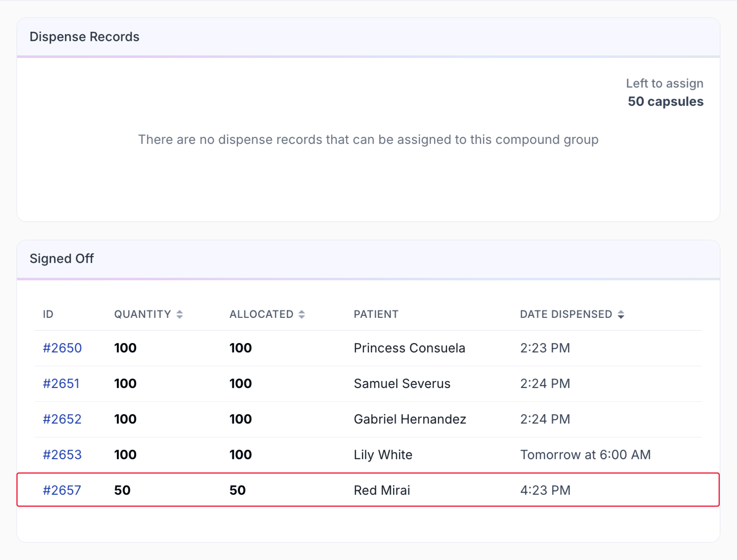Click allocated 100 in Lily White row

[241, 455]
